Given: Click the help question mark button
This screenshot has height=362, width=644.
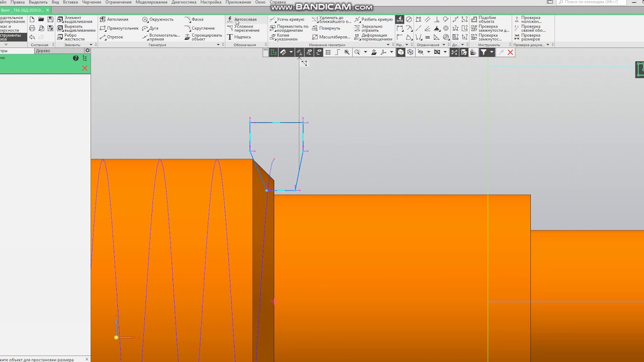Looking at the screenshot, I should [76, 58].
